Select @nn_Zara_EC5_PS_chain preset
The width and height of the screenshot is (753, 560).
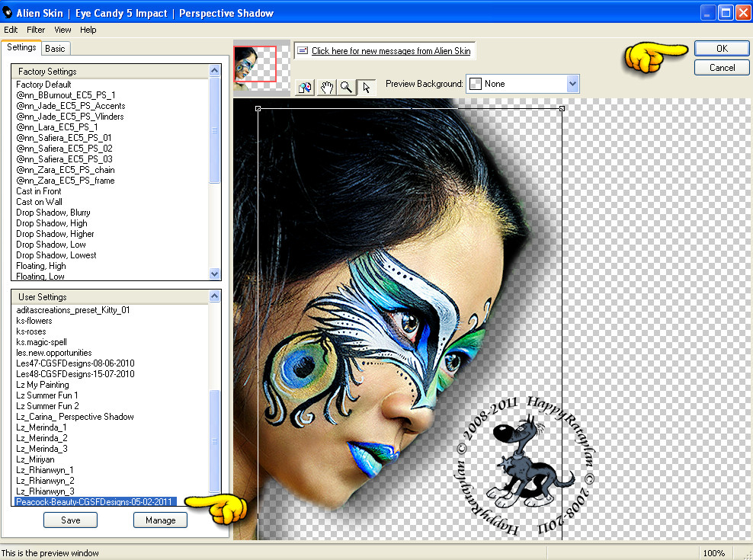tap(66, 170)
